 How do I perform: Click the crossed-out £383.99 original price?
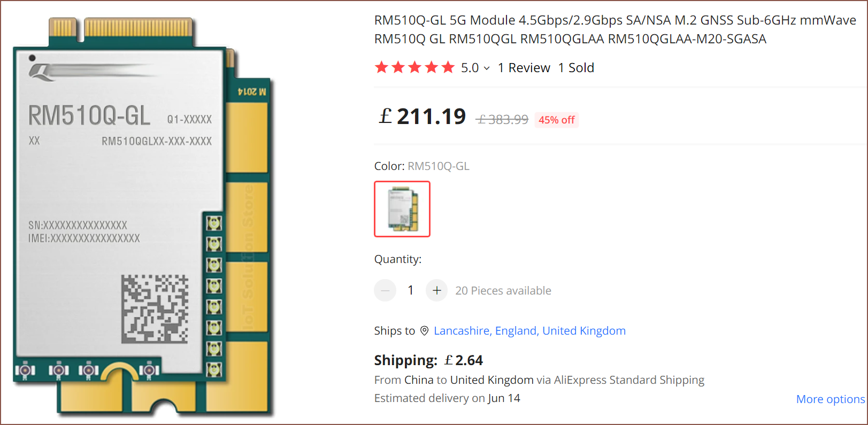(x=502, y=120)
